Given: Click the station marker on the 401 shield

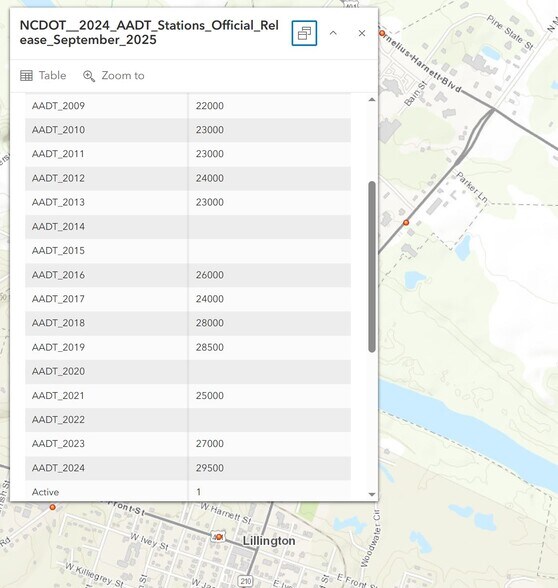Looking at the screenshot, I should [219, 537].
